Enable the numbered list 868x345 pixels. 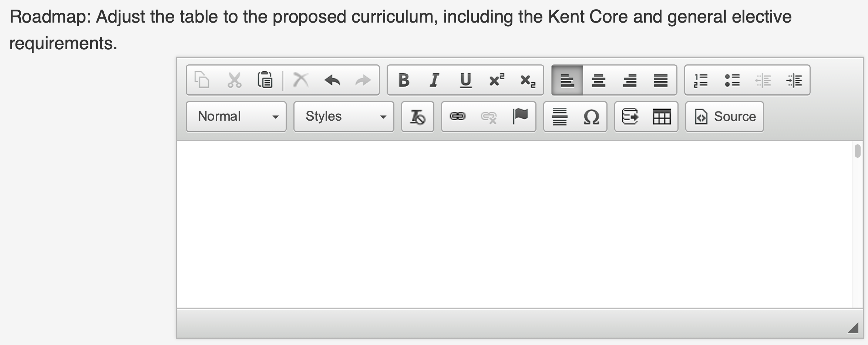[x=701, y=80]
